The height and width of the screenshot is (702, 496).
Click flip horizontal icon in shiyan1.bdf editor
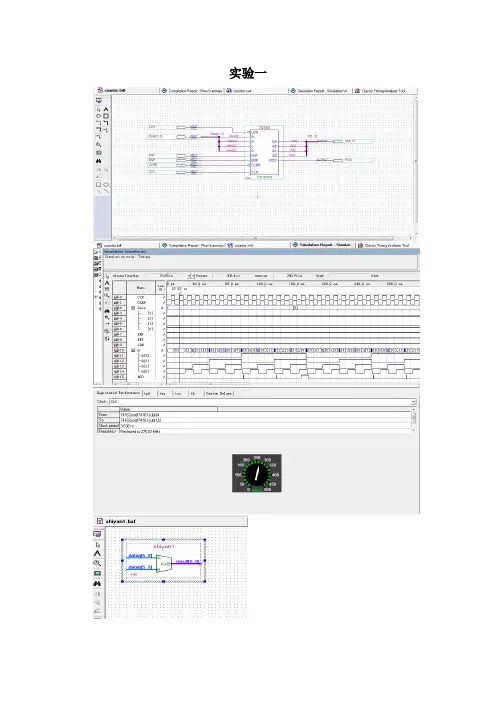pos(97,594)
